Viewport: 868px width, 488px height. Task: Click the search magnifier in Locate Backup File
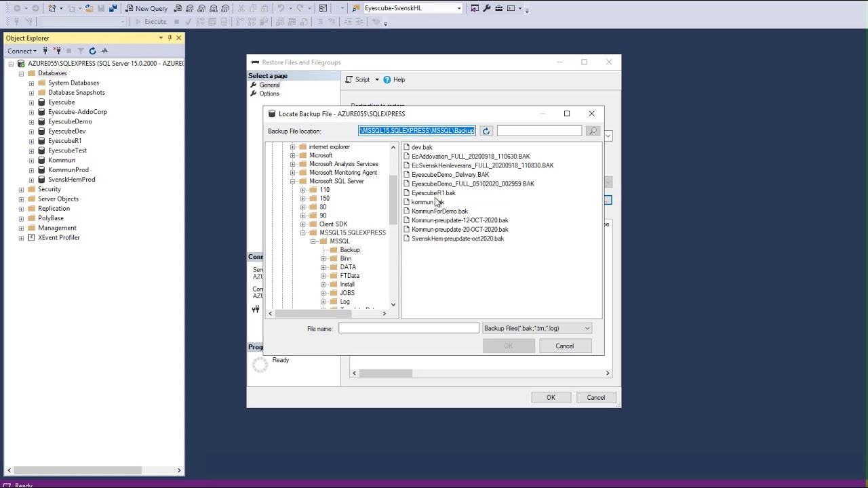[x=593, y=131]
